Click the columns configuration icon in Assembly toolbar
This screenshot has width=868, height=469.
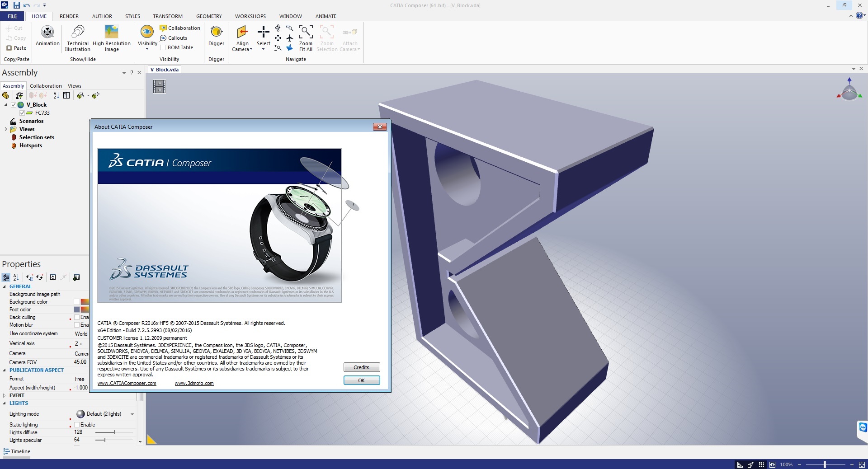click(66, 95)
